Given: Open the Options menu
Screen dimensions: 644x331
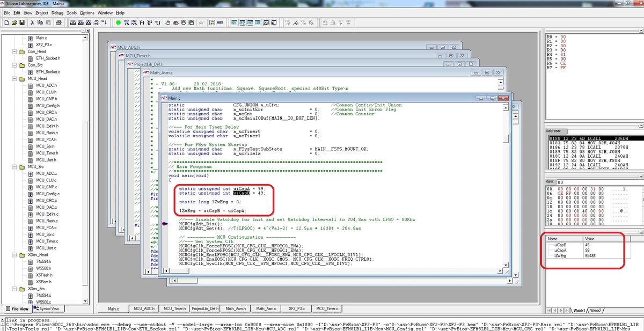Looking at the screenshot, I should tap(87, 12).
